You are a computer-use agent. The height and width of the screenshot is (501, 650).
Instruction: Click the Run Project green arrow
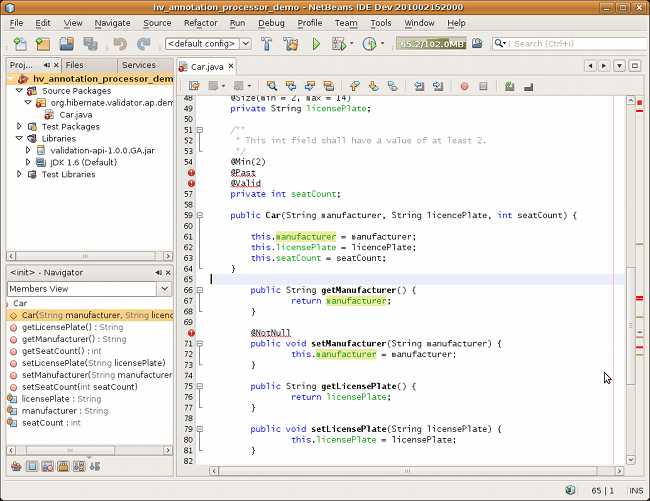[316, 44]
